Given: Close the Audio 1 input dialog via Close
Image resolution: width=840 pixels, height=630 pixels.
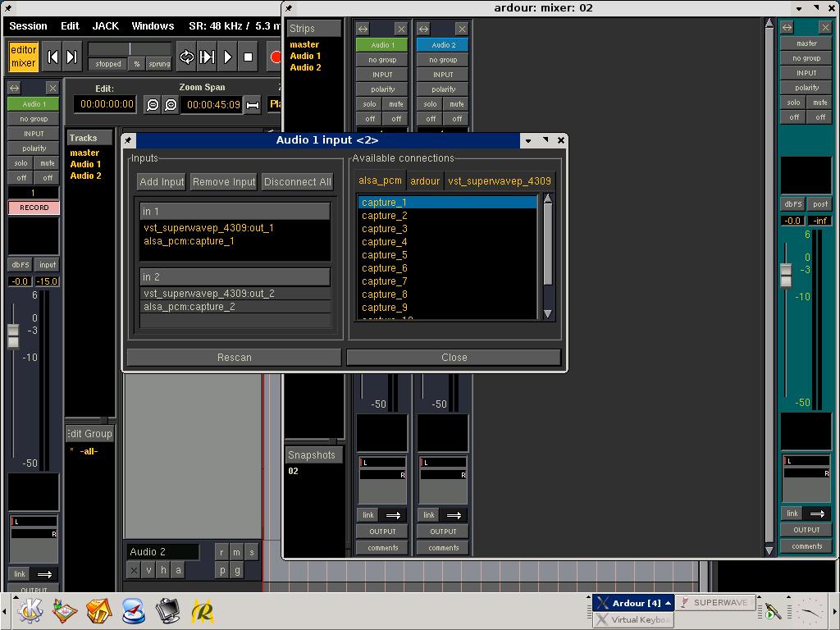Looking at the screenshot, I should coord(454,358).
